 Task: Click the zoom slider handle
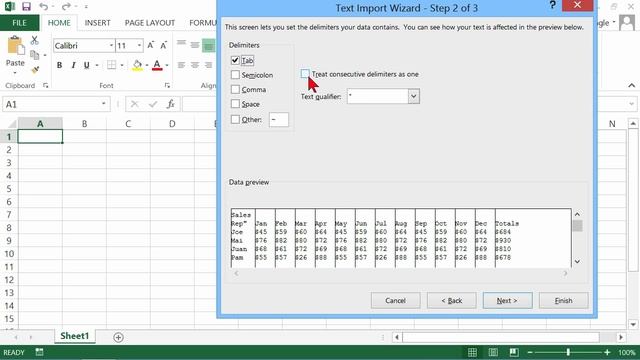[568, 352]
